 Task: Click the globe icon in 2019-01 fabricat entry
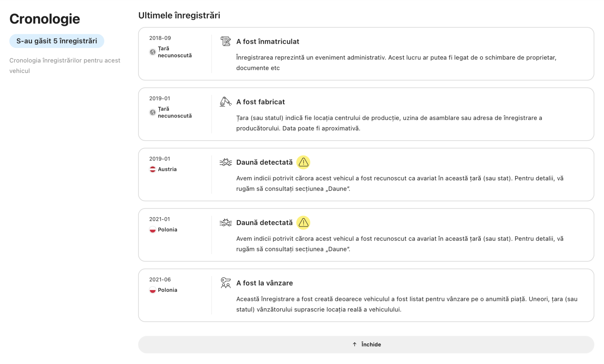point(152,112)
